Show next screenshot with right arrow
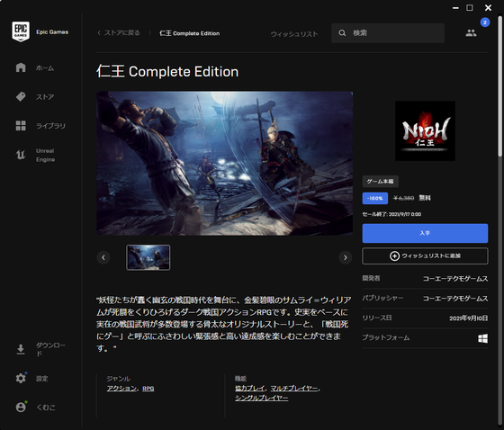Image resolution: width=504 pixels, height=430 pixels. tap(346, 257)
